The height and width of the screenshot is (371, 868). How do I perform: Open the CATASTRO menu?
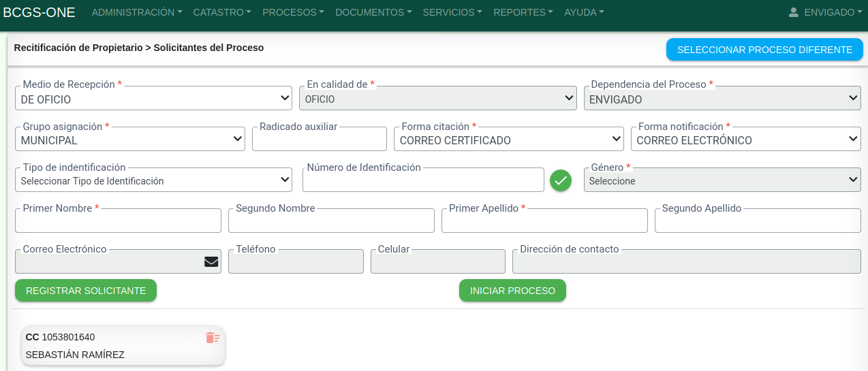click(x=222, y=12)
